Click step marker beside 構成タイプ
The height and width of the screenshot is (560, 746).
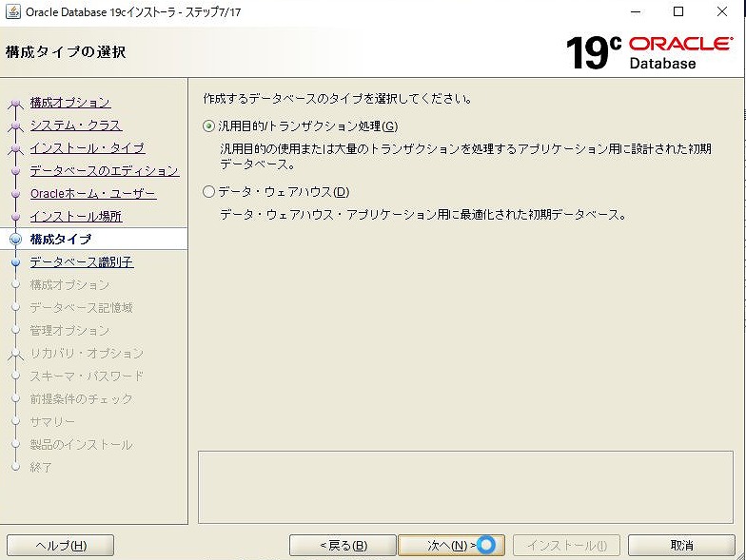(x=15, y=240)
